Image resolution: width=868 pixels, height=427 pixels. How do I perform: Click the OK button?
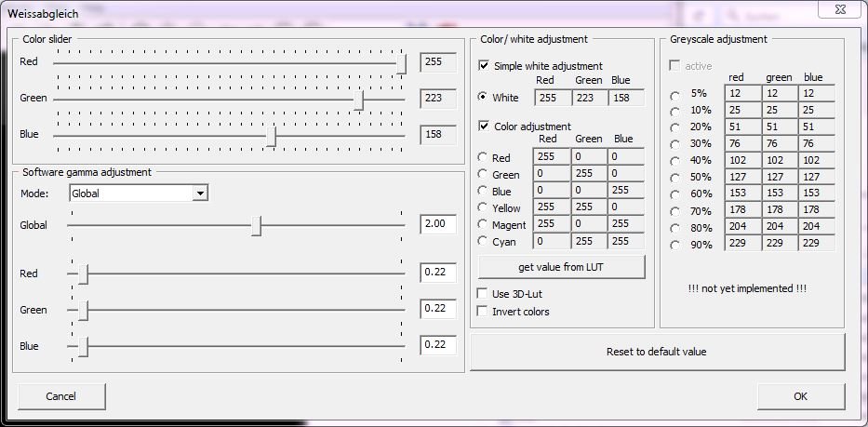800,396
